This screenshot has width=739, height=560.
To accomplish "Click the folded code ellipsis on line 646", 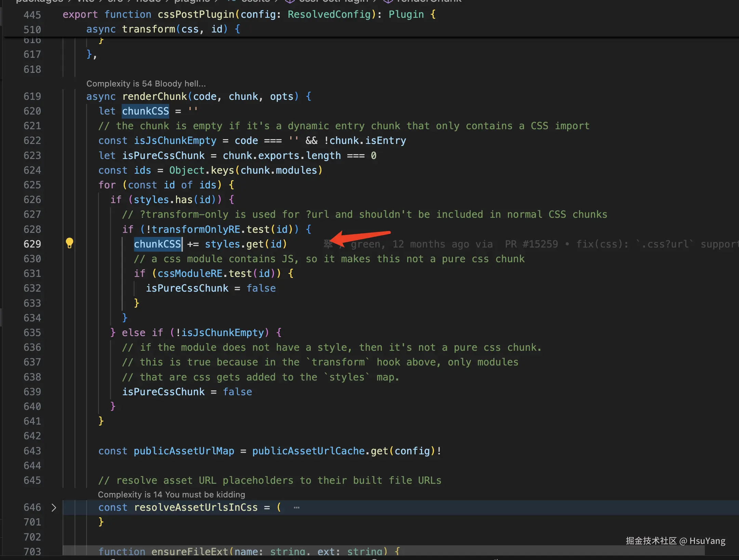I will [296, 508].
